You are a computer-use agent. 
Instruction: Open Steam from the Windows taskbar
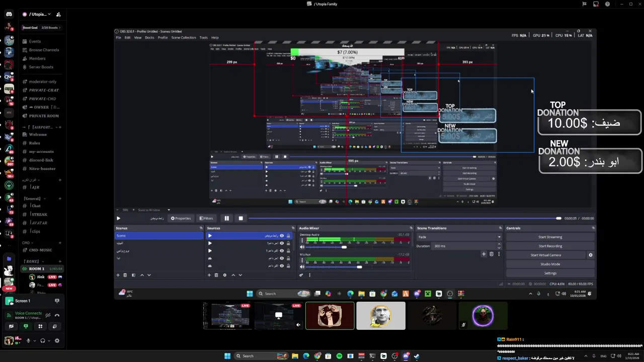pyautogui.click(x=417, y=356)
